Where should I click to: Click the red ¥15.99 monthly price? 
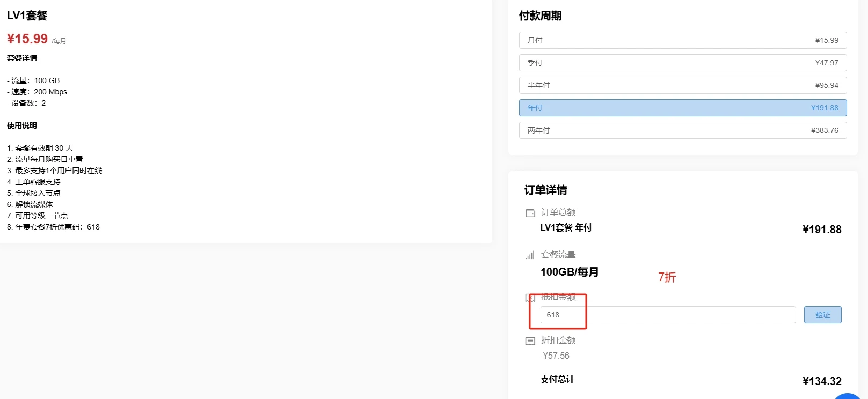point(27,39)
